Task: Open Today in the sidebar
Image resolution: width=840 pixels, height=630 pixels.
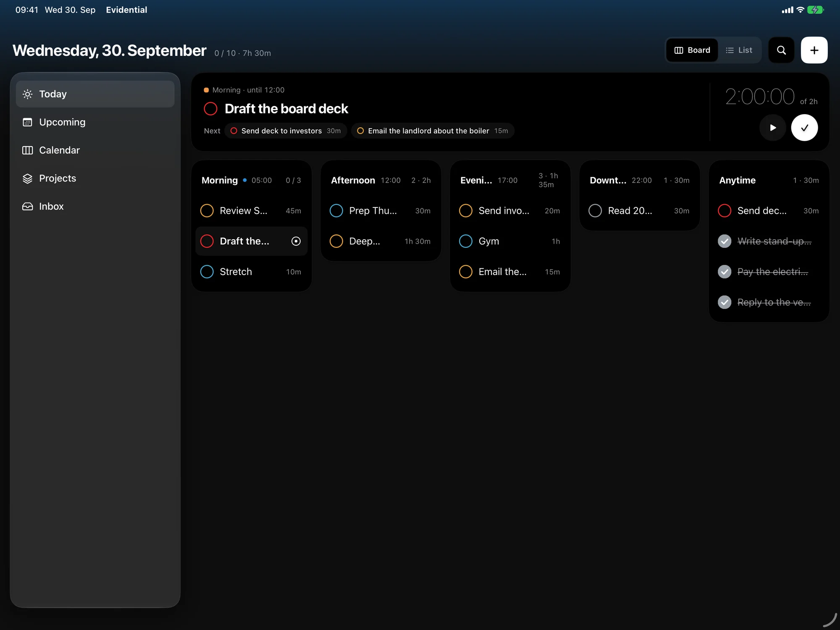Action: pyautogui.click(x=95, y=94)
